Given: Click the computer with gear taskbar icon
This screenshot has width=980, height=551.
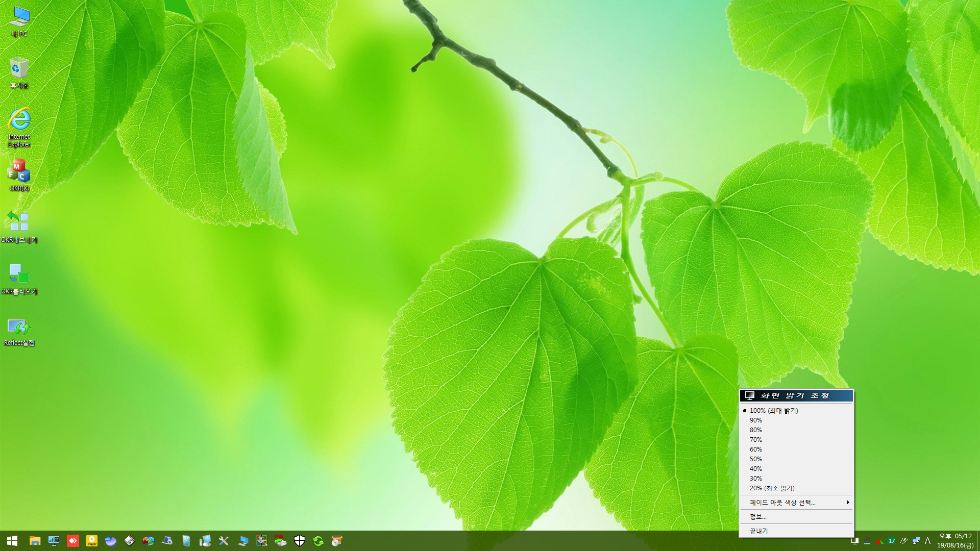Looking at the screenshot, I should pos(167,541).
